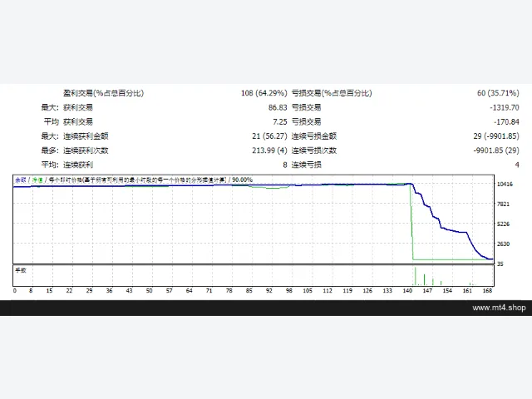This screenshot has height=399, width=532.
Task: Select the label '盈利交易(%占总百分比)'
Action: point(103,93)
